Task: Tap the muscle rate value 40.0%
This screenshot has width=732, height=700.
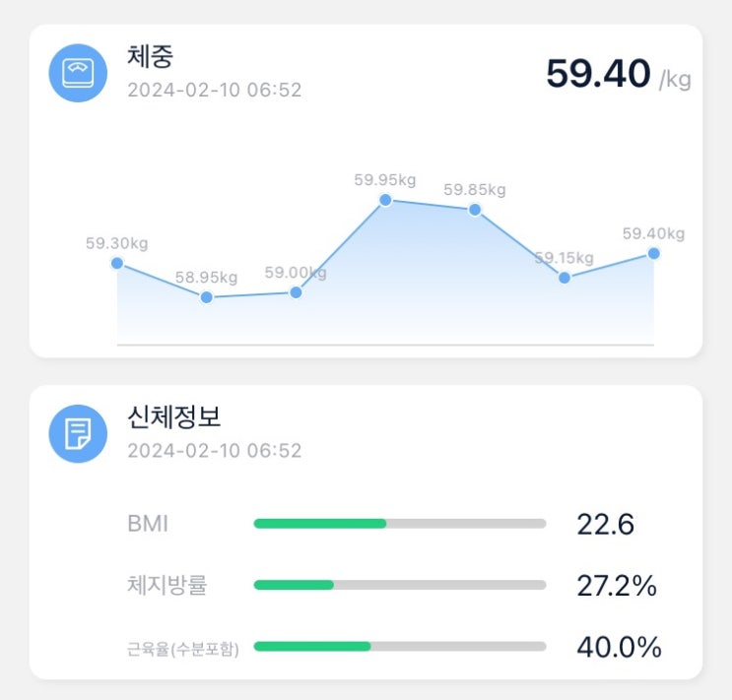Action: [618, 647]
